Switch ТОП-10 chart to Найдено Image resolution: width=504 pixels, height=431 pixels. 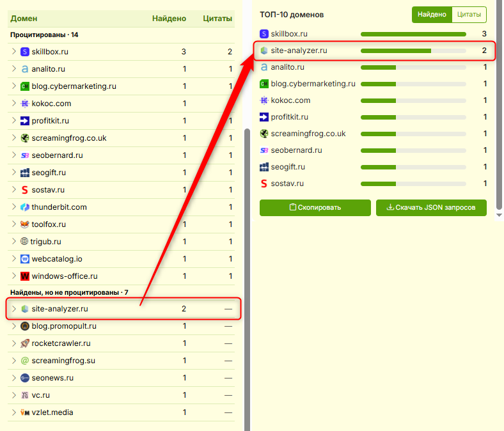tap(432, 15)
